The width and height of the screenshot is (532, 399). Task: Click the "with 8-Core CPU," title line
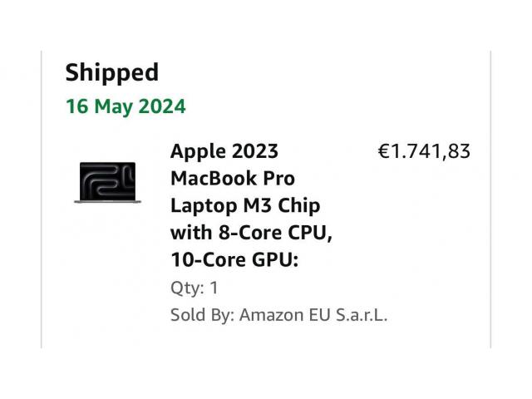point(251,233)
